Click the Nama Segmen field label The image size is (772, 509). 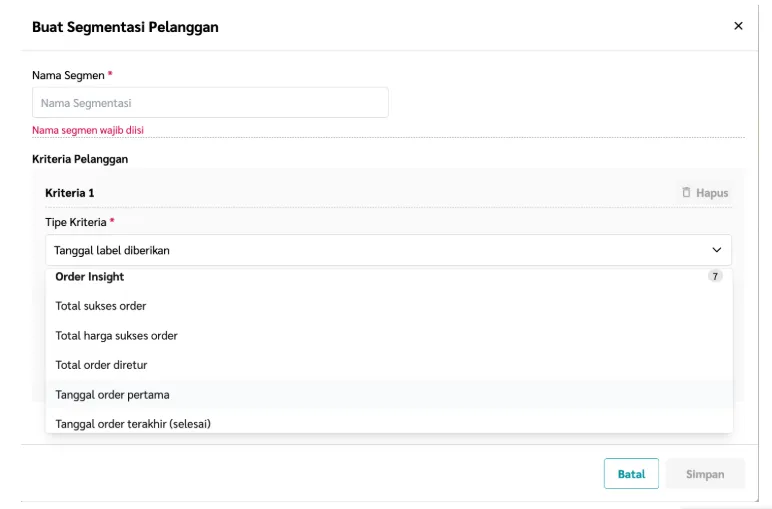pos(68,75)
